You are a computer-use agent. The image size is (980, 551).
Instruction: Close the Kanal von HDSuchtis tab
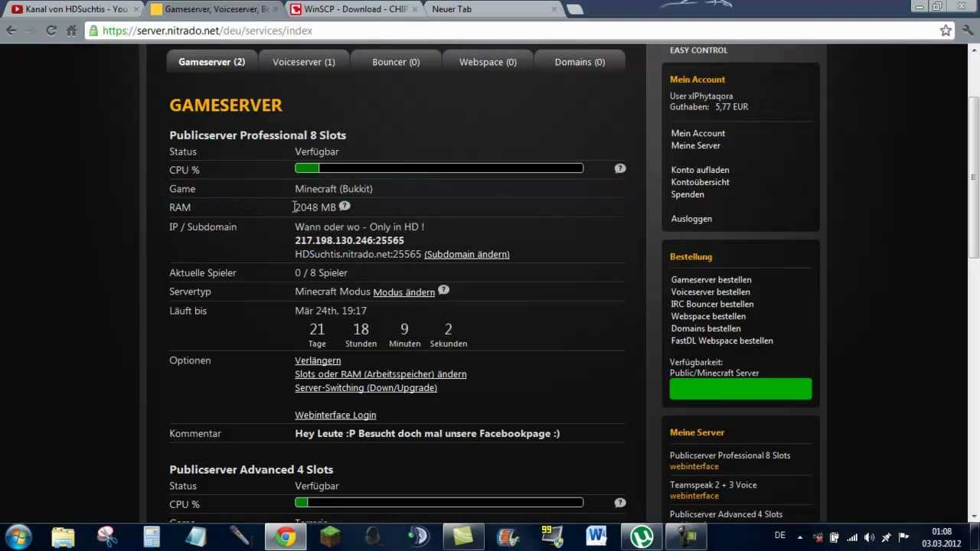(x=136, y=10)
